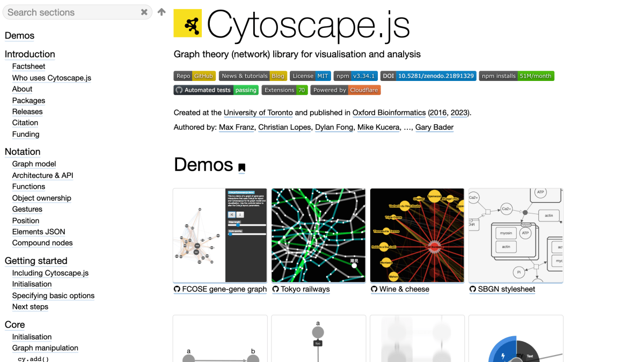Open Who uses Cytoscape.js in sidebar
644x362 pixels.
[52, 78]
